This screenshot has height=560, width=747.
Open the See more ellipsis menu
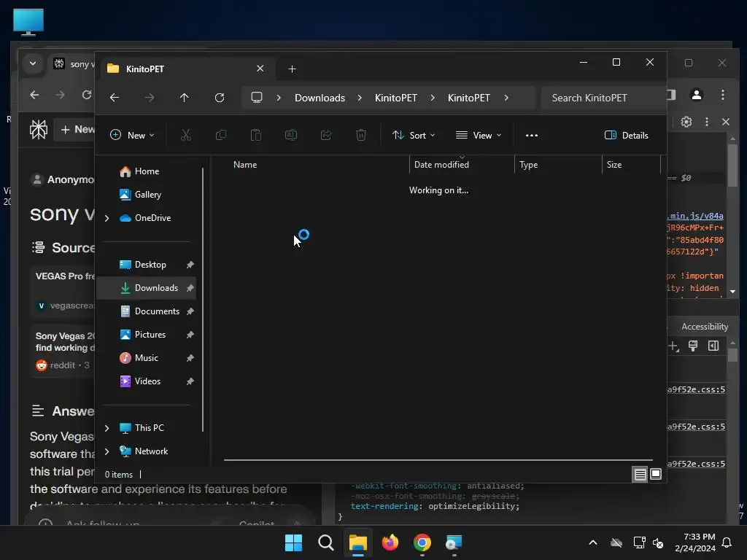click(x=532, y=135)
